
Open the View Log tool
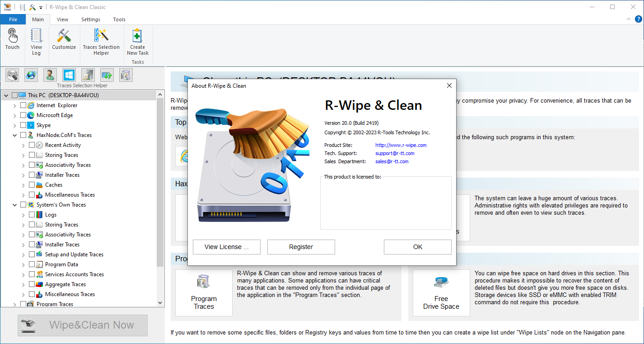36,42
